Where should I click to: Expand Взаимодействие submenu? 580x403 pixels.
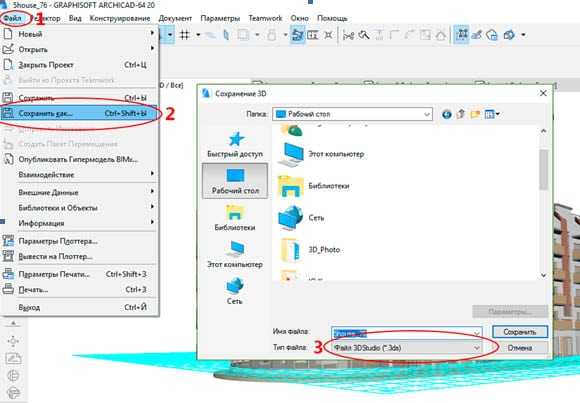tap(79, 174)
